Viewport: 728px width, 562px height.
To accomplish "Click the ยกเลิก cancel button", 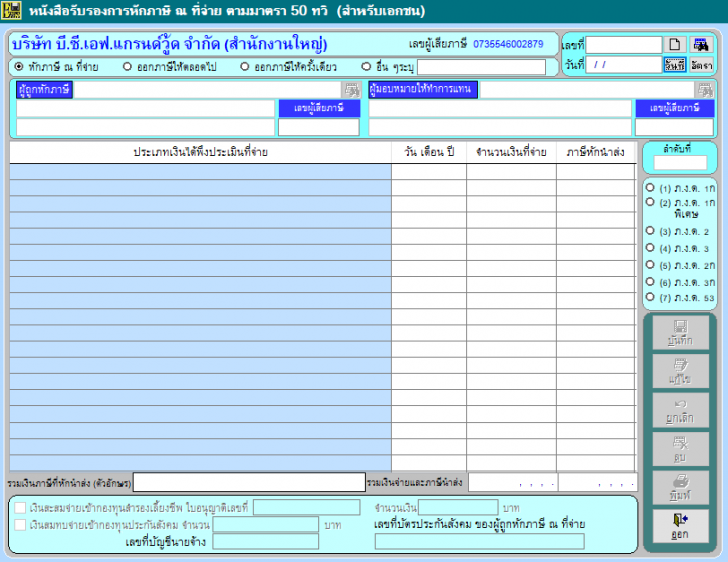I will pyautogui.click(x=680, y=410).
